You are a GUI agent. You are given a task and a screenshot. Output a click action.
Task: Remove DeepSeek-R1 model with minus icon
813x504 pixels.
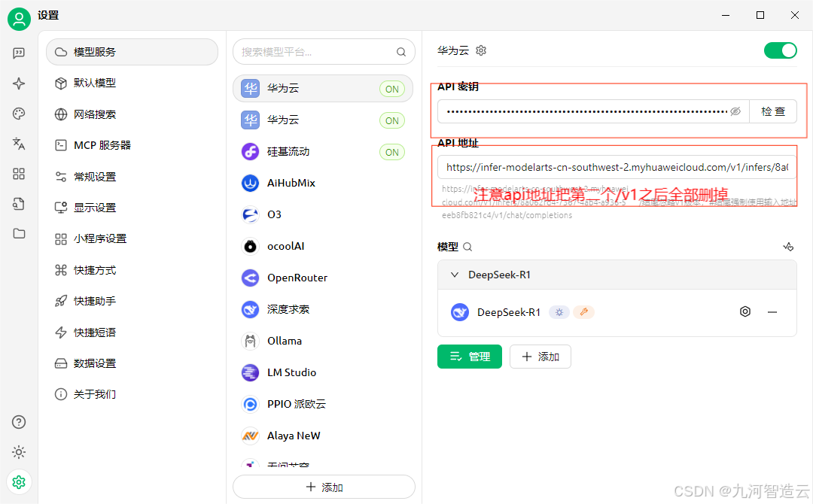pyautogui.click(x=772, y=312)
